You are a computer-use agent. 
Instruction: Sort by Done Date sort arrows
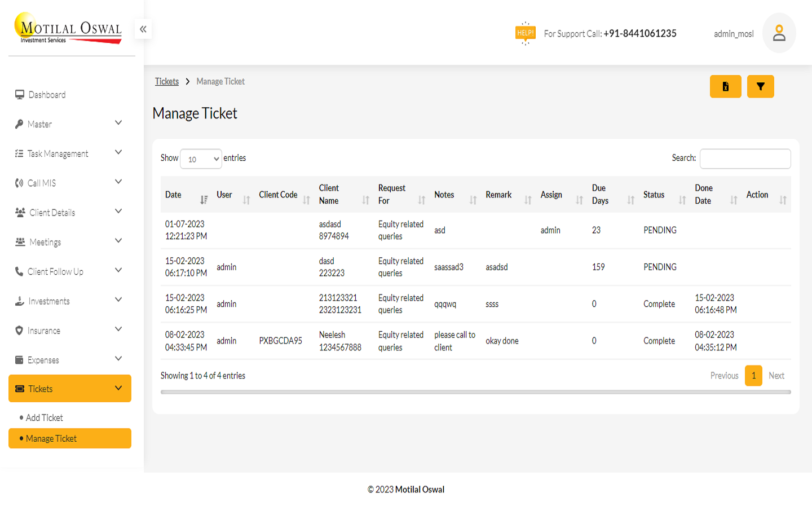pyautogui.click(x=734, y=200)
